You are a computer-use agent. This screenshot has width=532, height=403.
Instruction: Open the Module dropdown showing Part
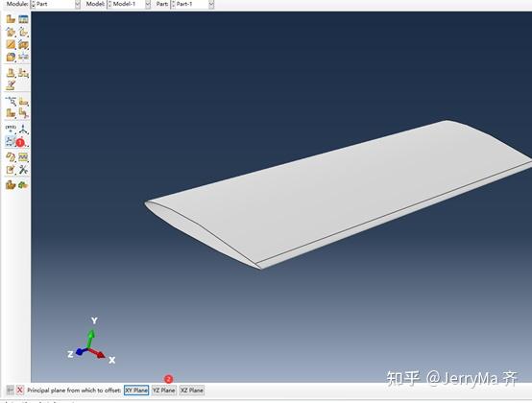(56, 4)
